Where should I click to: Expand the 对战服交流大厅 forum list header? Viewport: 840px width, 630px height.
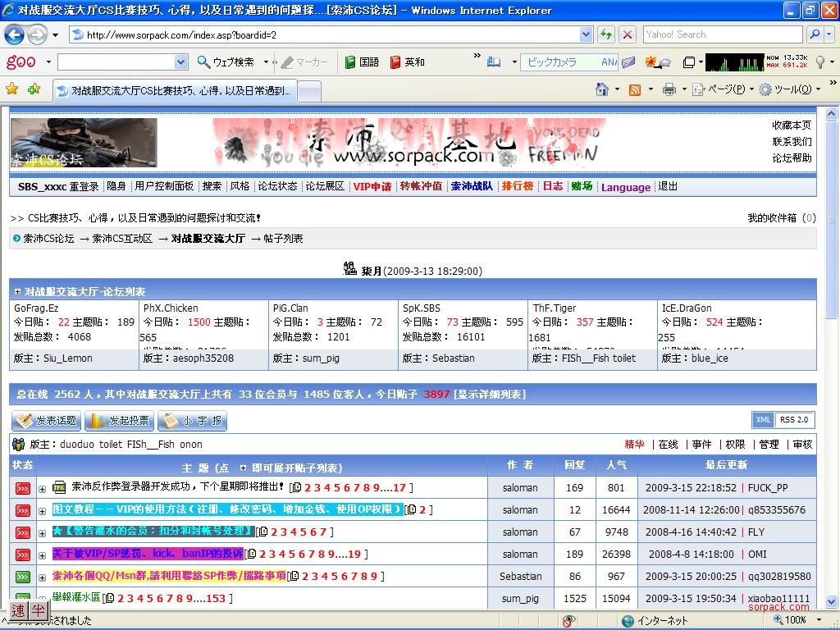coord(17,291)
